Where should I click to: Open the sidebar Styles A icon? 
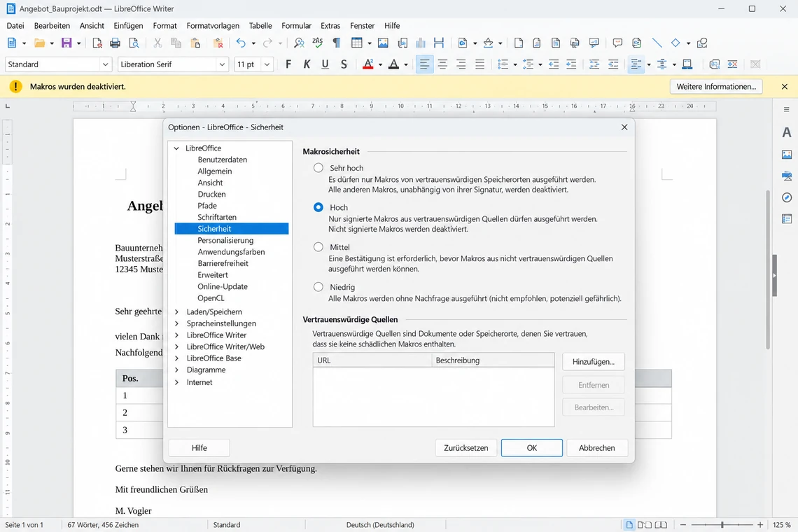tap(787, 132)
